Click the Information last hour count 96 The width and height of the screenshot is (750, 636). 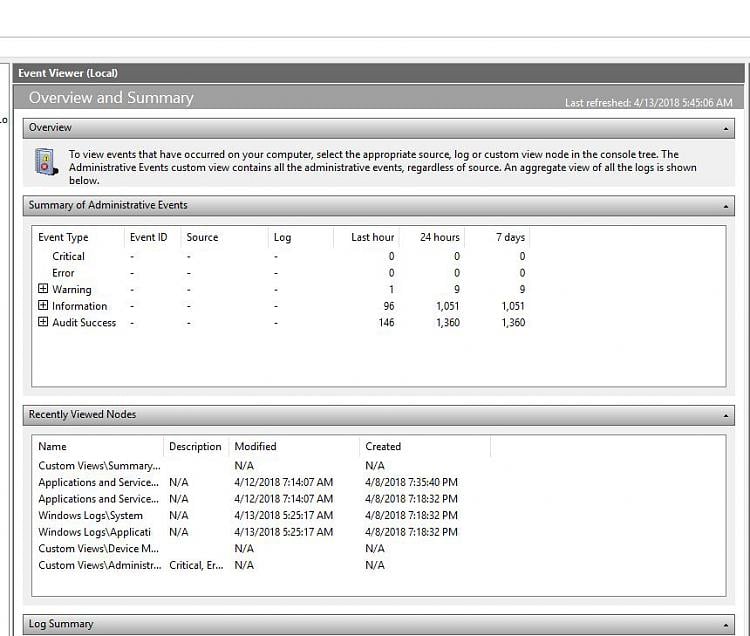click(x=389, y=306)
